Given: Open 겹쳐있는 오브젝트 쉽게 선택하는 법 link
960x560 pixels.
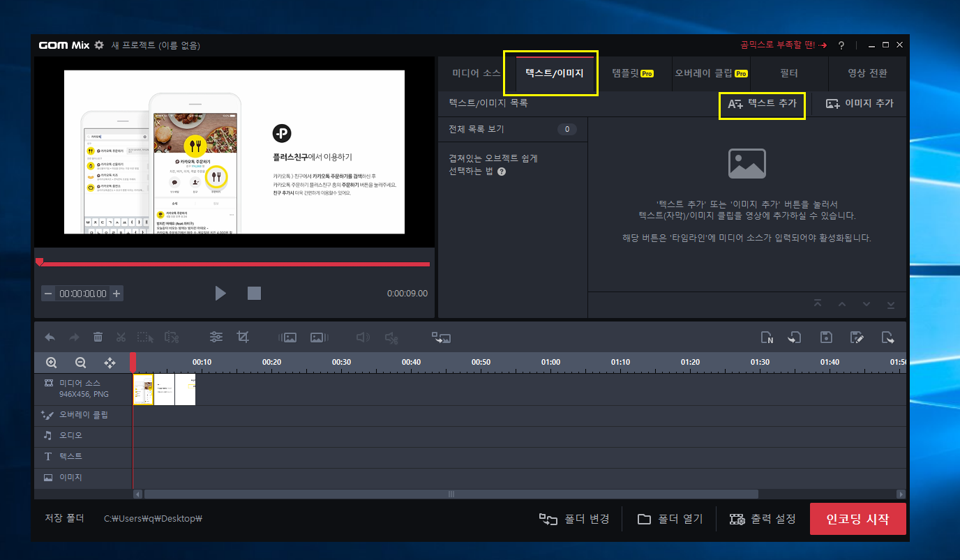Looking at the screenshot, I should [493, 165].
